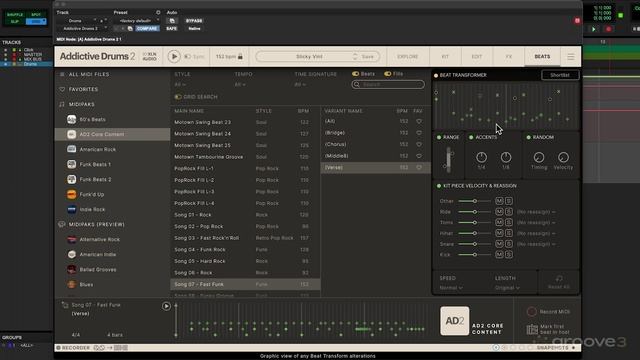Toggle the BEAT TRANSFORMER enable dot
The width and height of the screenshot is (640, 360).
pyautogui.click(x=436, y=76)
